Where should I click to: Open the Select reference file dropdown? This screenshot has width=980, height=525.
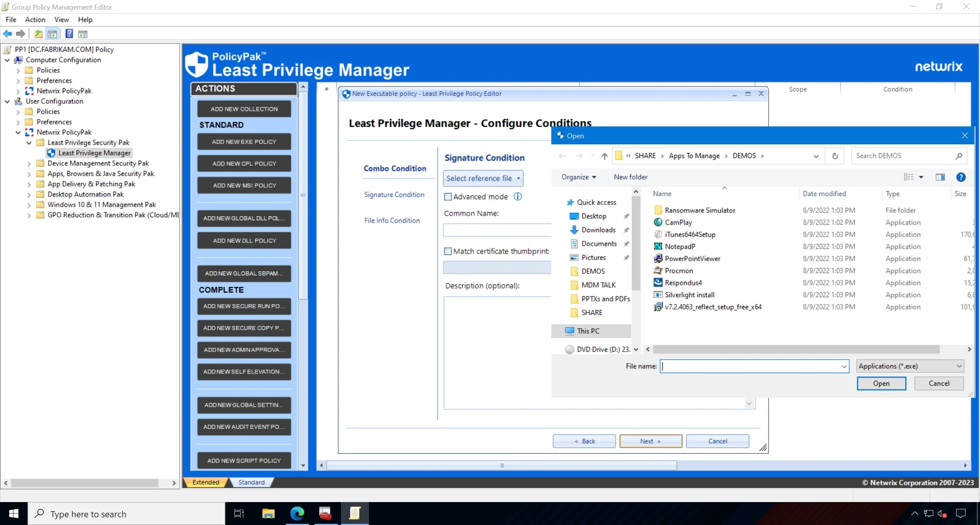tap(483, 178)
